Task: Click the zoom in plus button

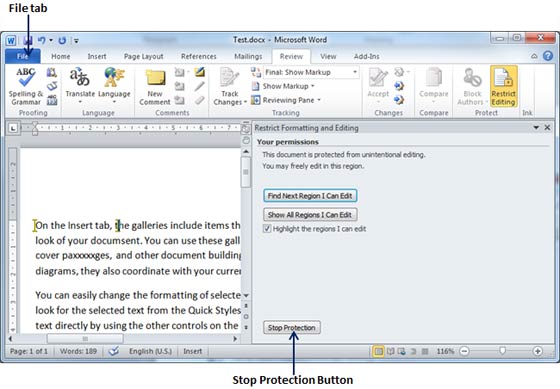Action: point(538,351)
